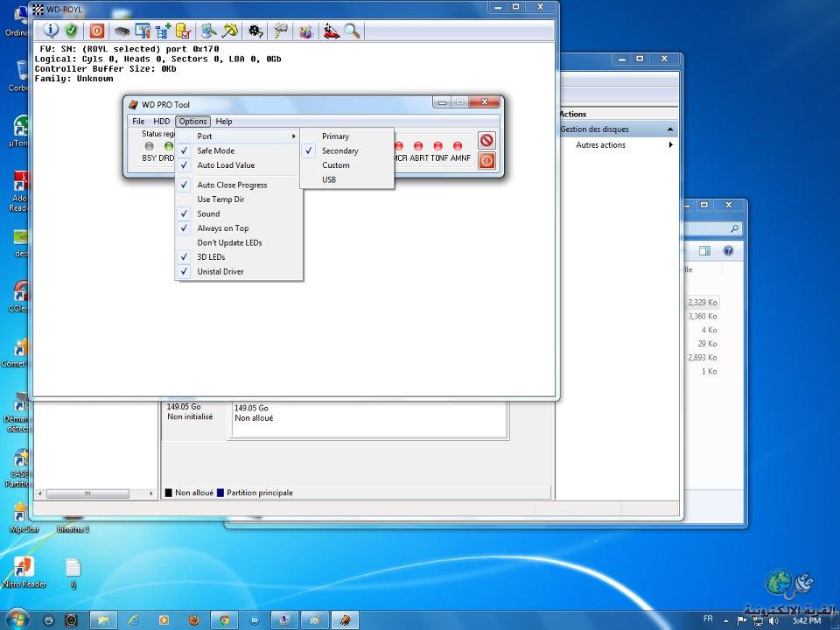Click the 2,329 Ko file size entry
This screenshot has height=630, width=840.
[x=703, y=303]
